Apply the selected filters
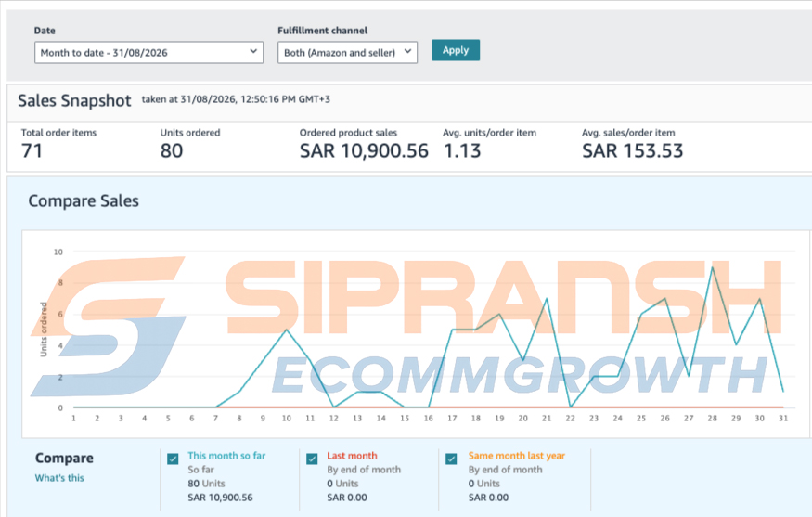This screenshot has width=812, height=517. coord(456,50)
